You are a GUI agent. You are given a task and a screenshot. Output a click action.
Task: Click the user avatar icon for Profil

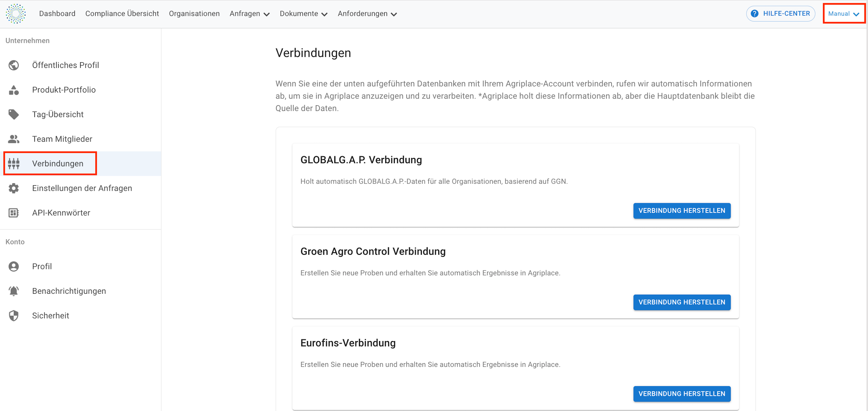(x=14, y=266)
